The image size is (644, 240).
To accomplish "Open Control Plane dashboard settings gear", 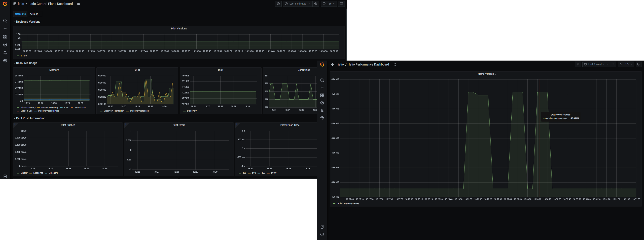I will tap(278, 4).
